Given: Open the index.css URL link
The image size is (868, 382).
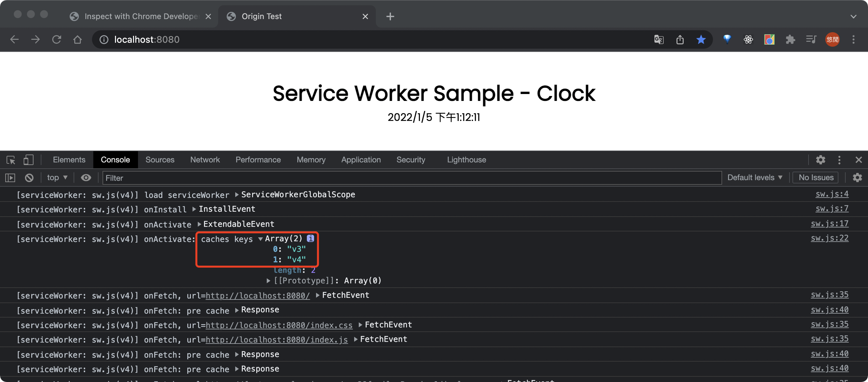Looking at the screenshot, I should 279,325.
